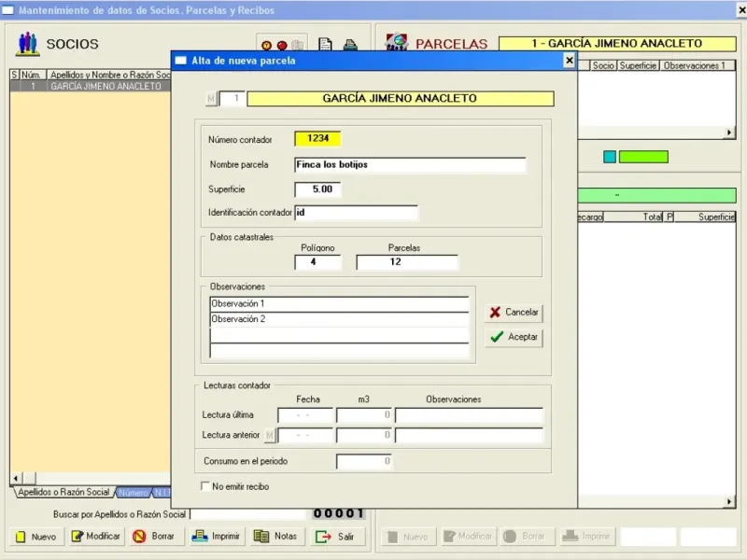Screen dimensions: 747x560
Task: Click Modificar button in the Socios panel
Action: 96,536
